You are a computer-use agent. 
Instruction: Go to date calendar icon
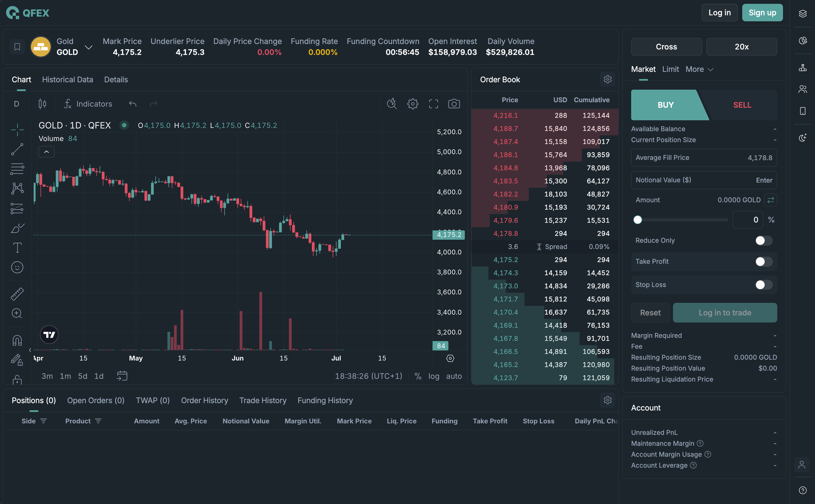(122, 376)
